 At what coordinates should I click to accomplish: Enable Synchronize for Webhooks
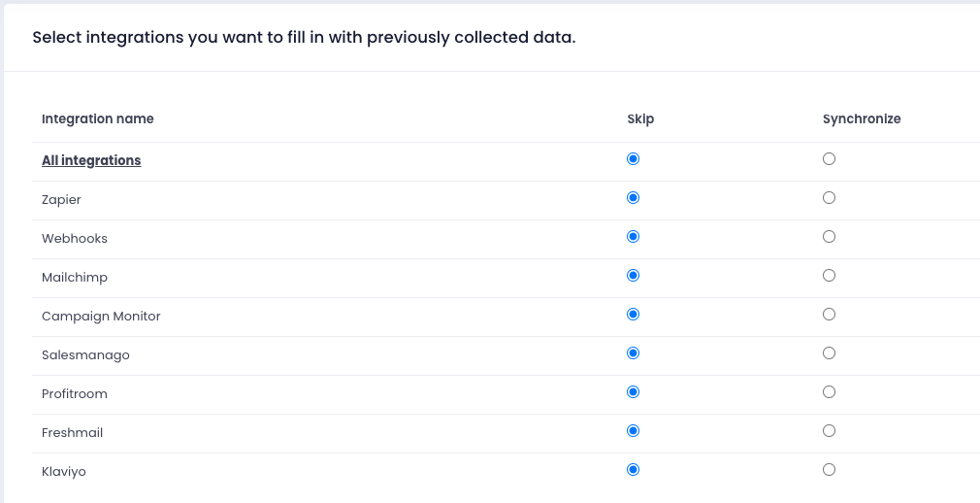click(829, 237)
